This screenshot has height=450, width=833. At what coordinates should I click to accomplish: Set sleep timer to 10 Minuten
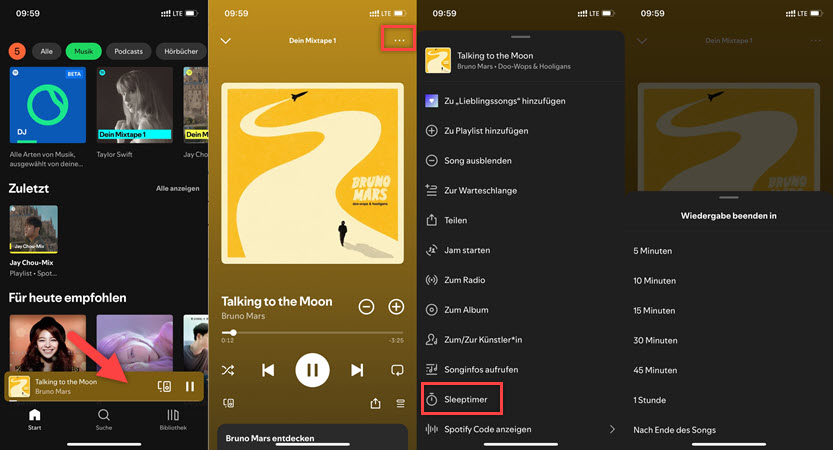(x=654, y=281)
